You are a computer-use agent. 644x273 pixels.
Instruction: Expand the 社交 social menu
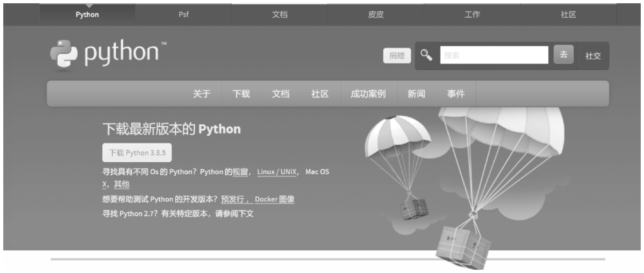click(593, 56)
